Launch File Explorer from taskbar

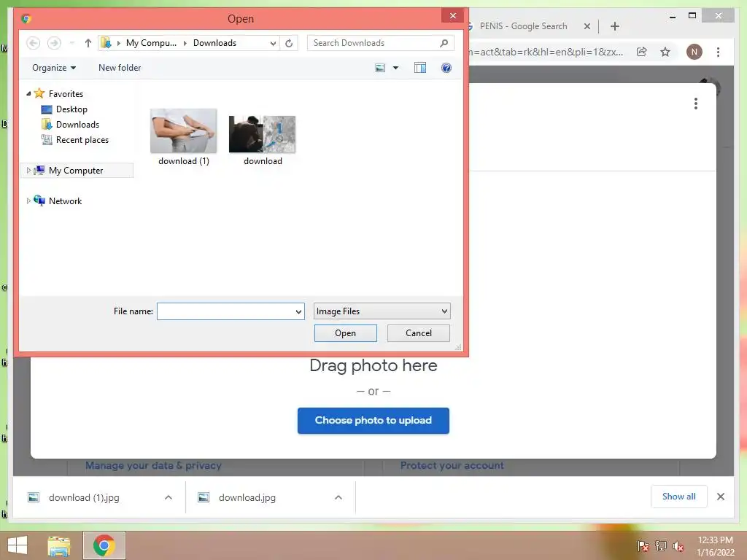pos(59,545)
